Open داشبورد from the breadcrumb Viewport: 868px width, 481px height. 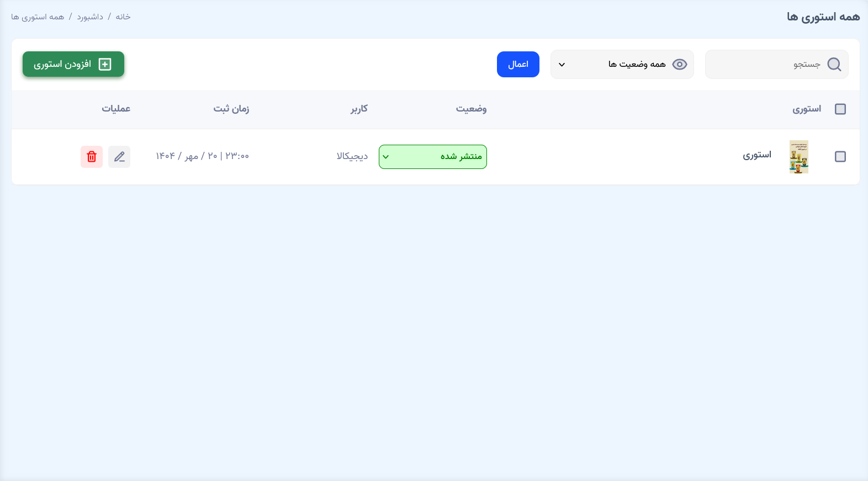pyautogui.click(x=90, y=17)
